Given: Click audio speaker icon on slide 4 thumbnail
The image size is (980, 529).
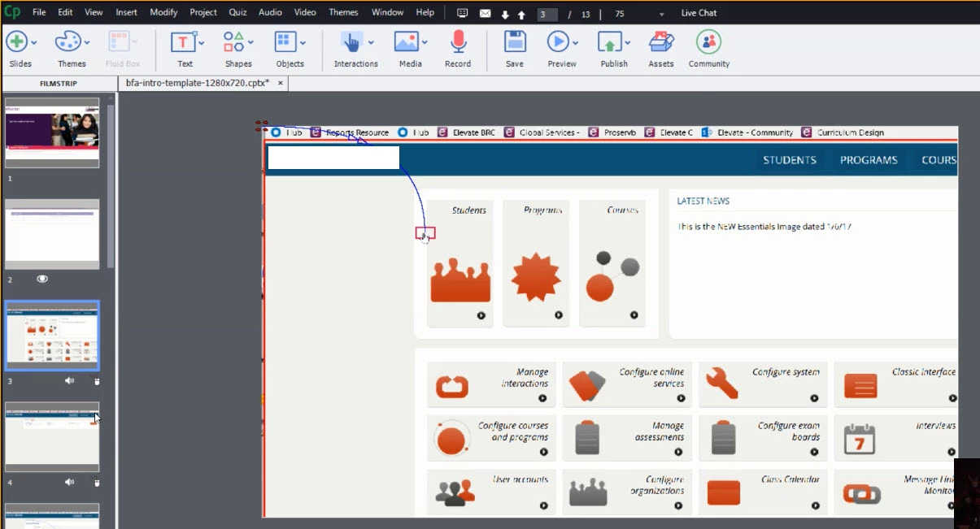Looking at the screenshot, I should [70, 482].
